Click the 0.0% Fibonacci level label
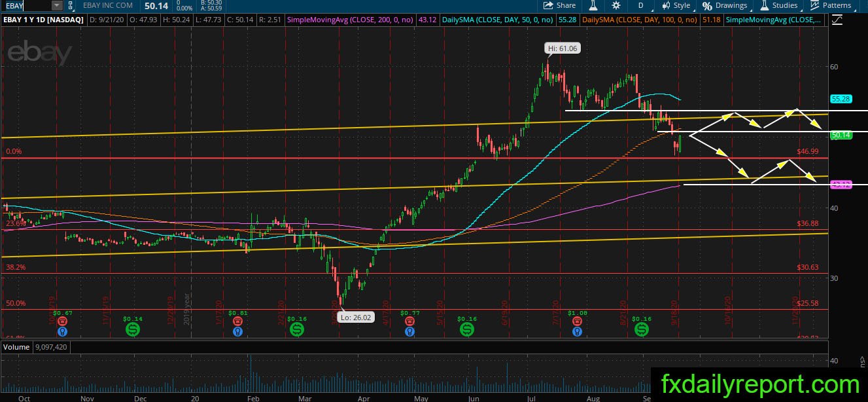 (14, 151)
